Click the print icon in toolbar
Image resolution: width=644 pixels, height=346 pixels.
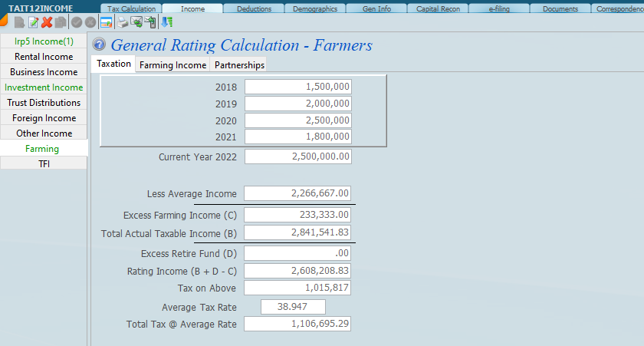click(x=122, y=23)
